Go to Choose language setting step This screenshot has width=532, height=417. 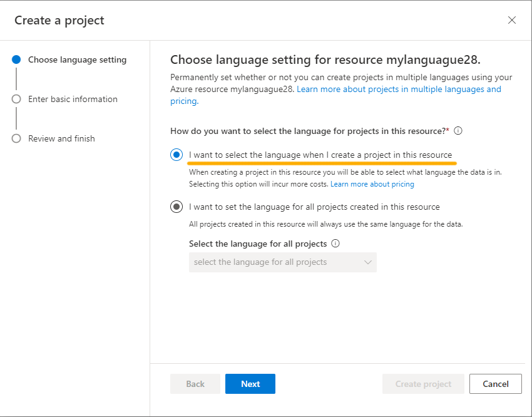coord(77,59)
